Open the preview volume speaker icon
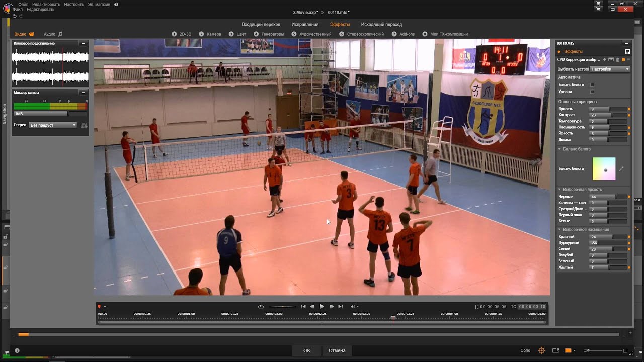The height and width of the screenshot is (362, 644). (x=353, y=306)
